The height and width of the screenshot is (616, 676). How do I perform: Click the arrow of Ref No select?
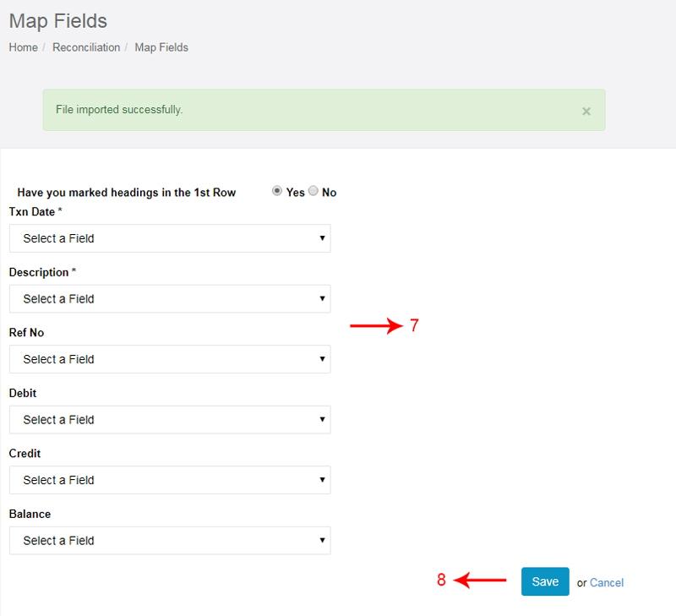322,358
